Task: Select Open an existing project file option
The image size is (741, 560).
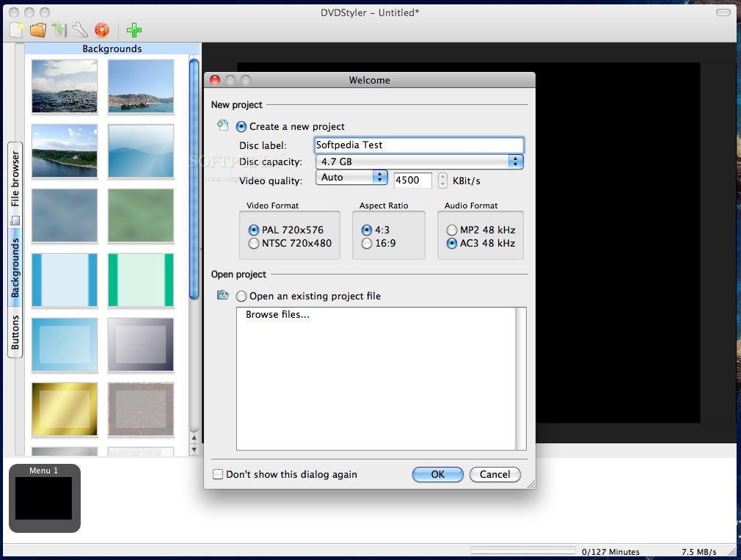Action: point(241,297)
